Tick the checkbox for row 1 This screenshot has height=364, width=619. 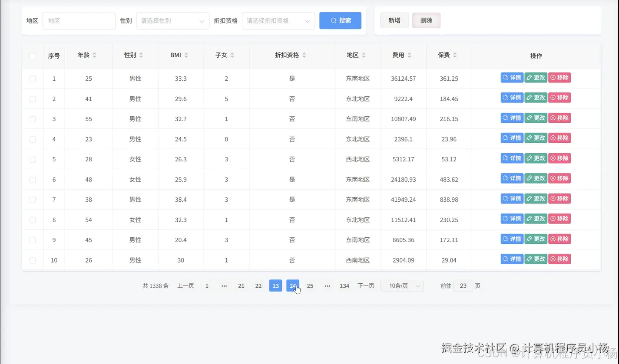click(33, 79)
